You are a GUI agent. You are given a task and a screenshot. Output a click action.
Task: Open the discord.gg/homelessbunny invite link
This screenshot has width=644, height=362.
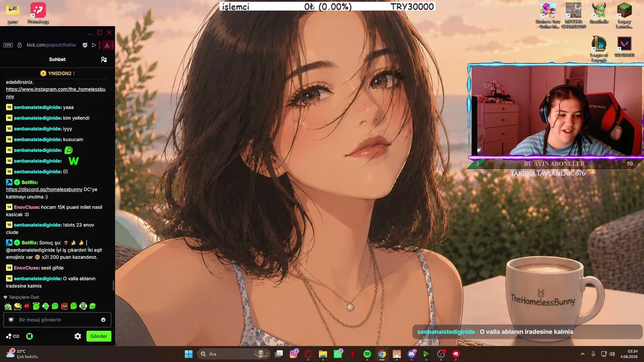click(x=44, y=190)
